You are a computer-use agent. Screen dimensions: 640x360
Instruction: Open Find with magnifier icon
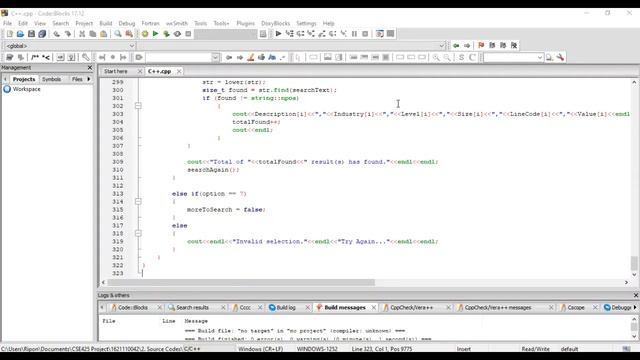coord(118,34)
